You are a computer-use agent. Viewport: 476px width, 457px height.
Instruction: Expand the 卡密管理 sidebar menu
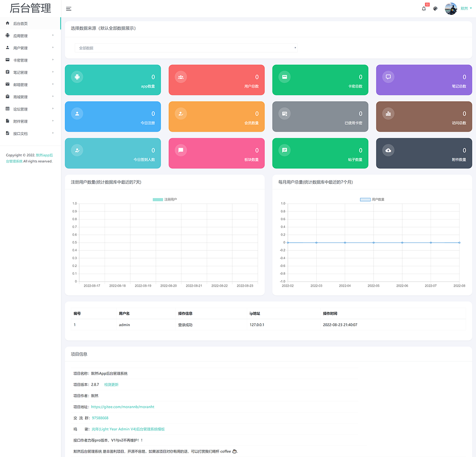pyautogui.click(x=30, y=60)
